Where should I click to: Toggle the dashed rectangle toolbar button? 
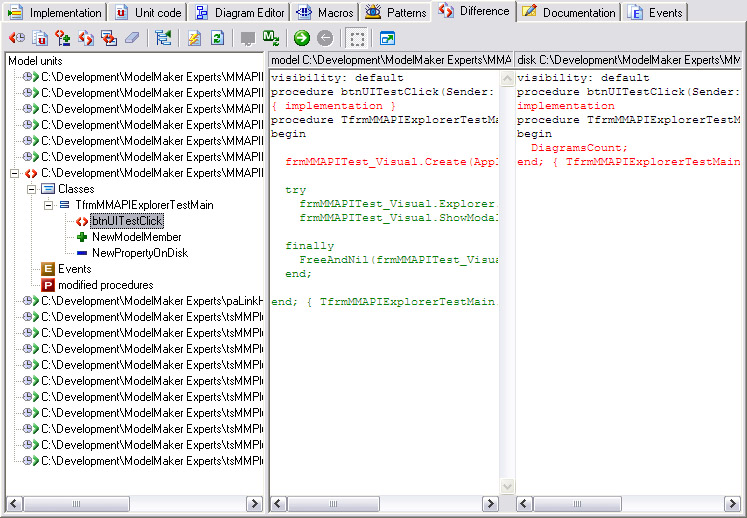click(357, 39)
